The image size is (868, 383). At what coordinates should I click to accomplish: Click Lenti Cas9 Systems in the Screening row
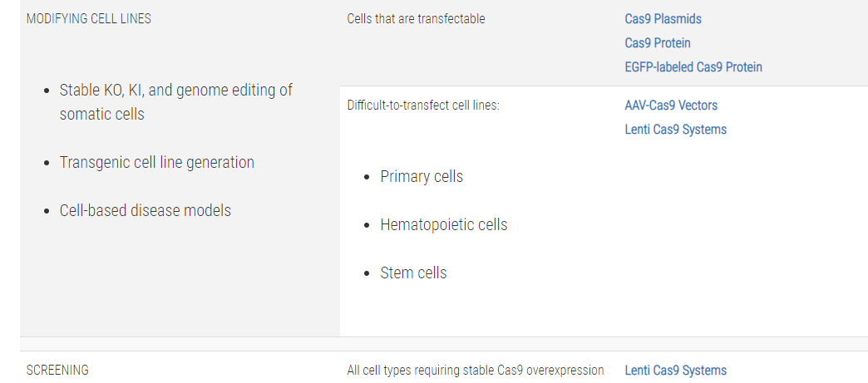(x=675, y=371)
